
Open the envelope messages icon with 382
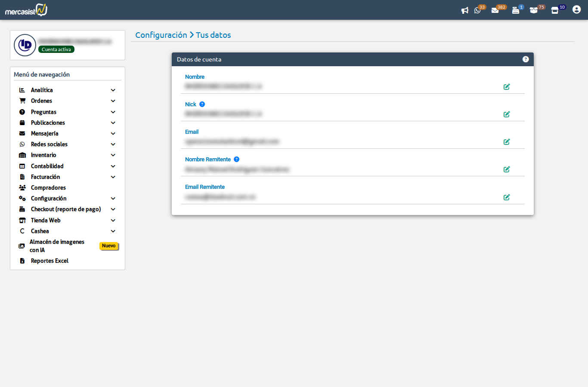click(x=495, y=10)
